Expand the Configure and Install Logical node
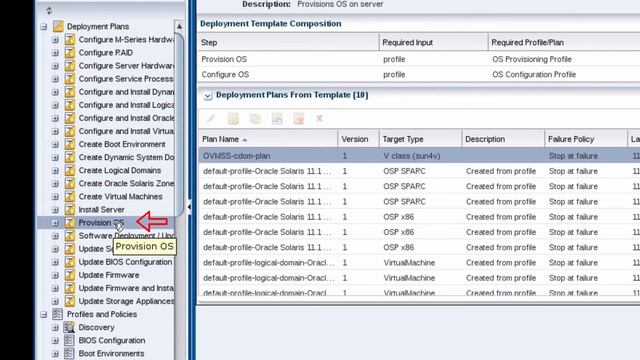The width and height of the screenshot is (640, 360). click(x=55, y=105)
